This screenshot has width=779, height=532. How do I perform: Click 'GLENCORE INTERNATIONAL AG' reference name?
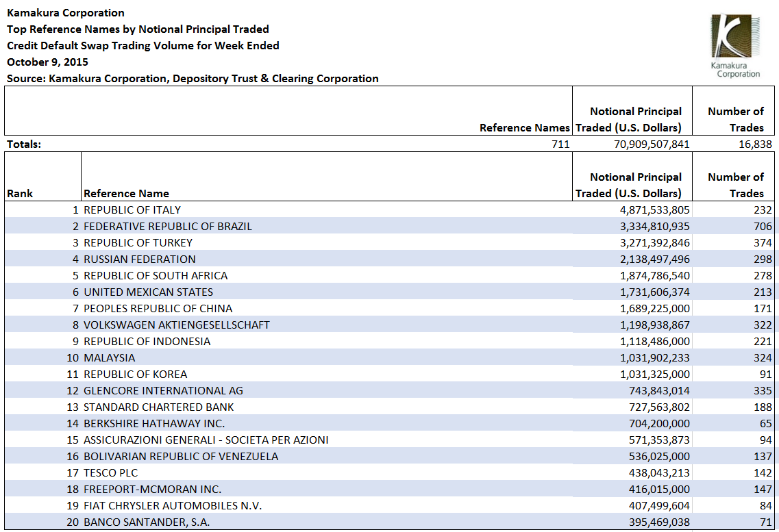(164, 390)
